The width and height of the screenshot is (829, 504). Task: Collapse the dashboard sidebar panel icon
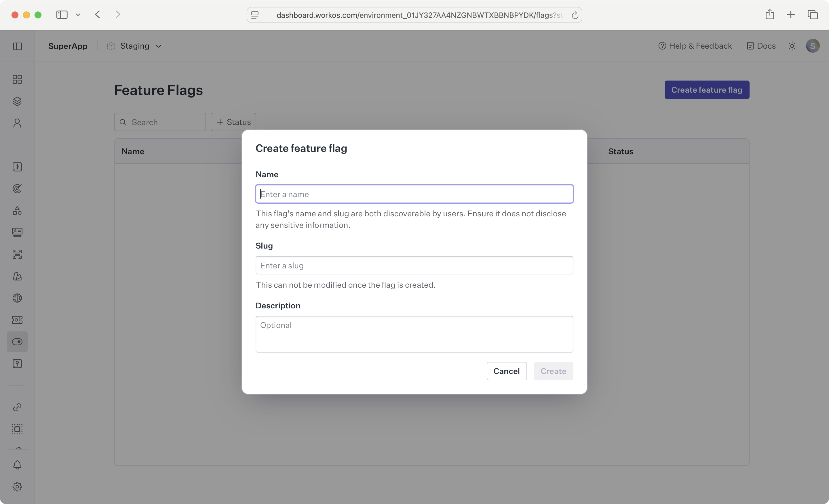[18, 46]
